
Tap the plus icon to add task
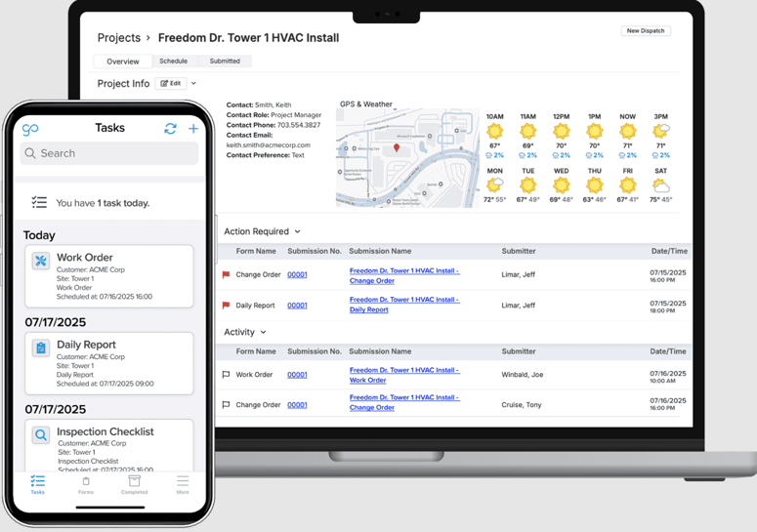193,128
